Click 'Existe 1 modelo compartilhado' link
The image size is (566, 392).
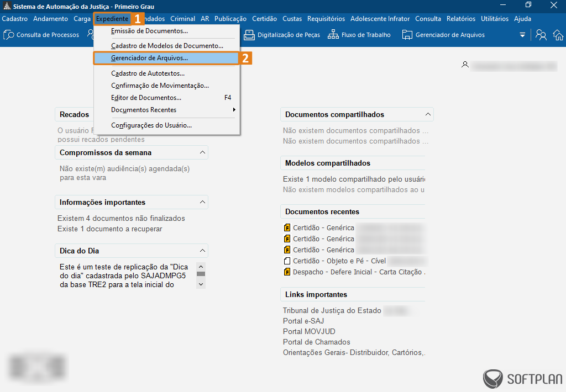pos(354,179)
